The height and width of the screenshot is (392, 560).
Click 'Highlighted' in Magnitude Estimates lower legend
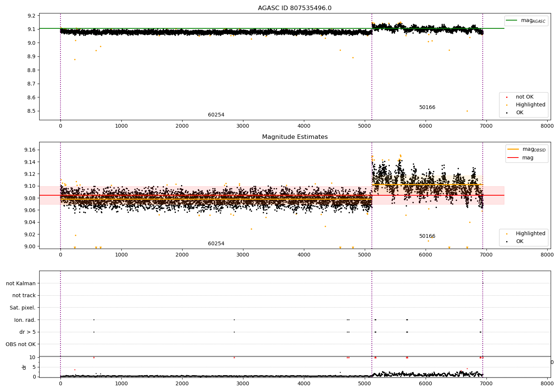pos(530,234)
